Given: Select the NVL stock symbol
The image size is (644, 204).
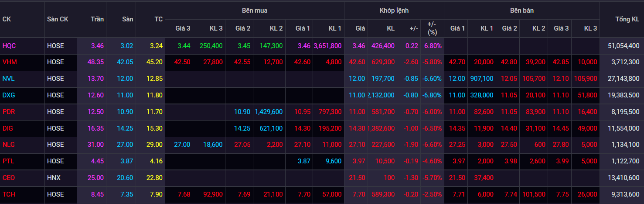Looking at the screenshot, I should pyautogui.click(x=9, y=79).
